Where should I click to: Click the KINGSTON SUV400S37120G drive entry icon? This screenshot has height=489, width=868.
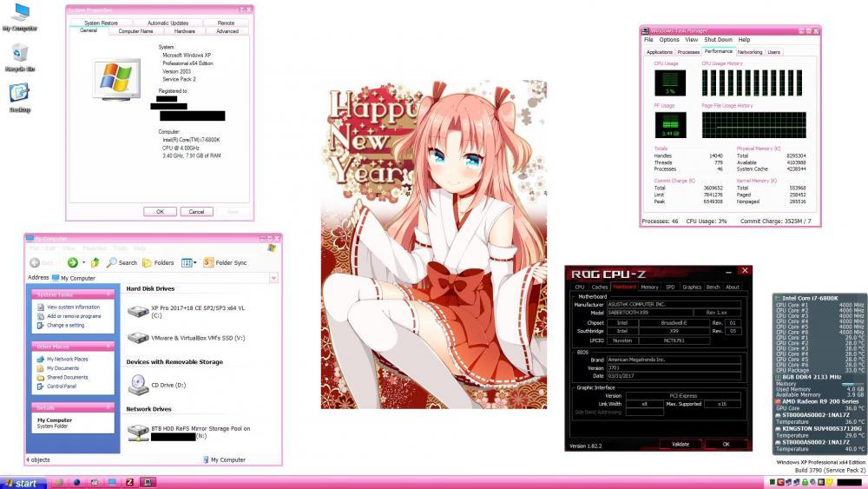click(778, 429)
